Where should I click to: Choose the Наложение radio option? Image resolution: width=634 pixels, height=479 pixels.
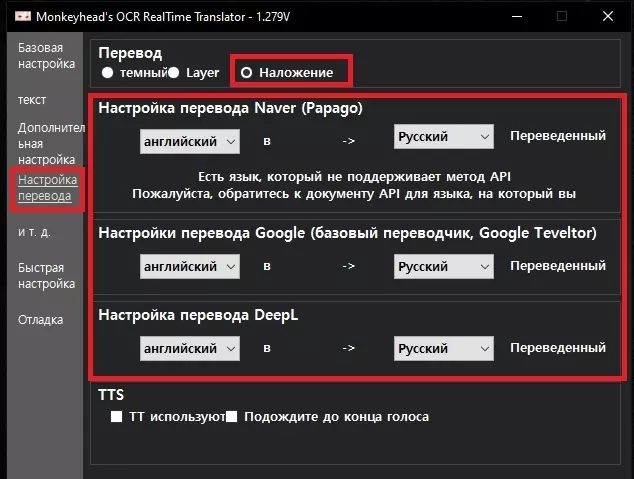[x=246, y=73]
